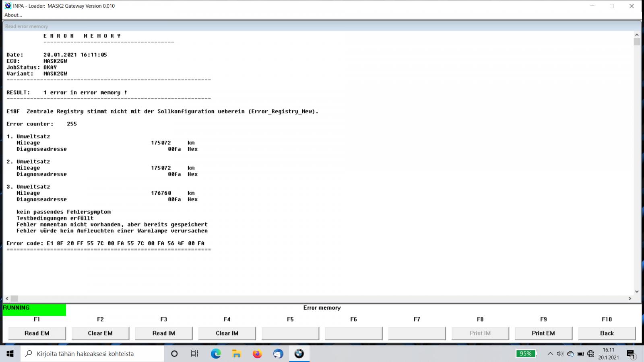The height and width of the screenshot is (362, 644).
Task: Open File Explorer from the taskbar
Action: (x=237, y=354)
